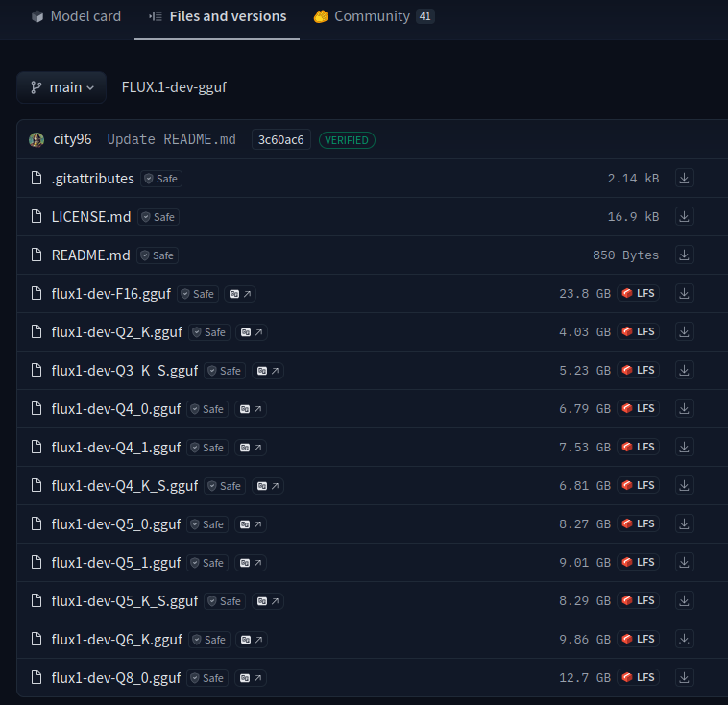Download flux1-dev-F16.gguf with the download icon
Viewport: 728px width, 705px height.
point(684,294)
